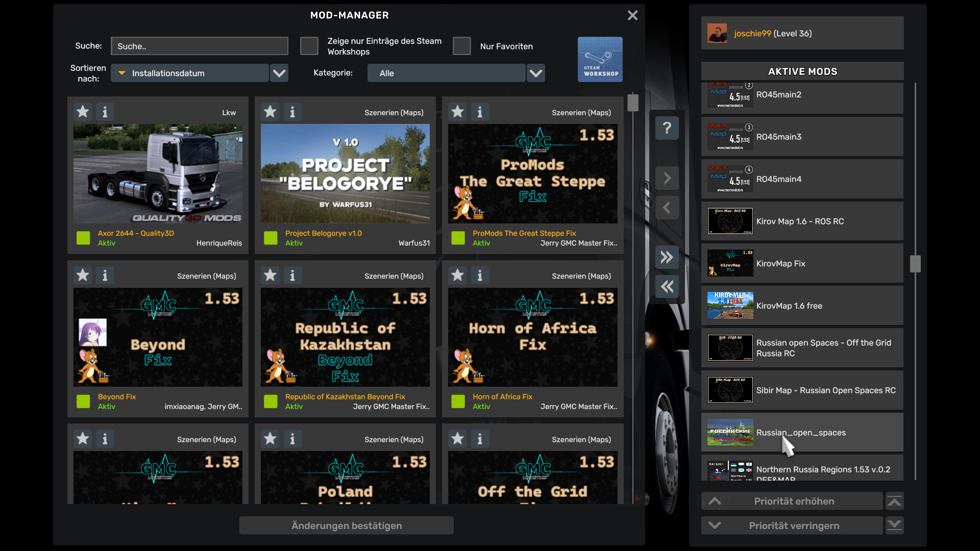Star the Horn of Africa Fix
Screen dimensions: 980x551
[457, 275]
